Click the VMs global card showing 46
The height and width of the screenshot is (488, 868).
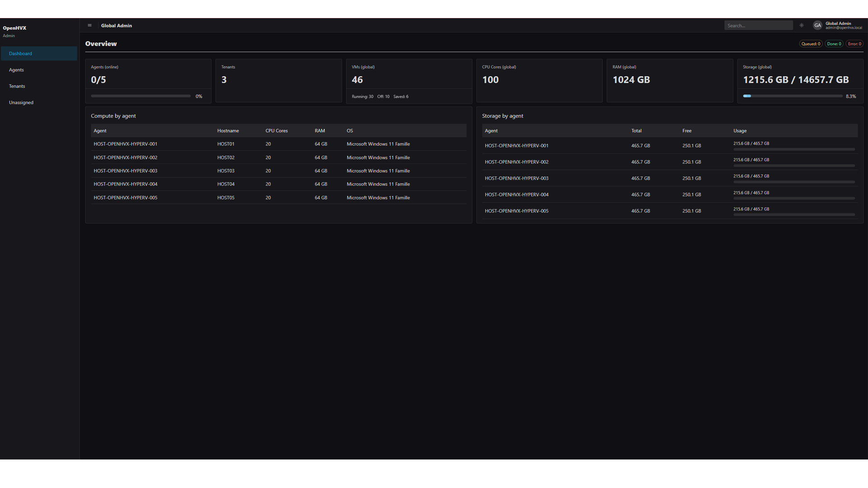409,80
